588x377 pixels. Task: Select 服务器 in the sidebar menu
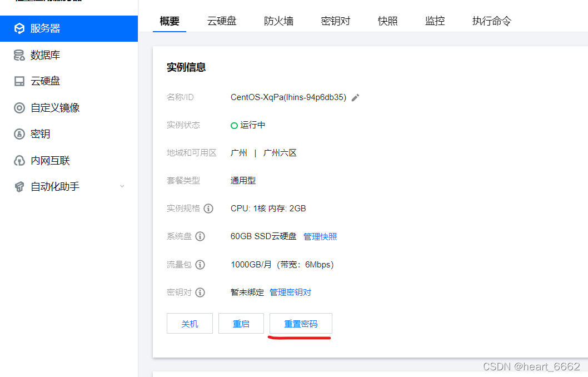click(x=69, y=28)
